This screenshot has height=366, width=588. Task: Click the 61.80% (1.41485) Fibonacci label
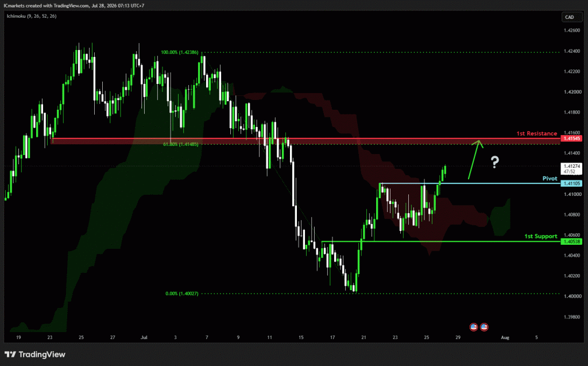coord(181,144)
